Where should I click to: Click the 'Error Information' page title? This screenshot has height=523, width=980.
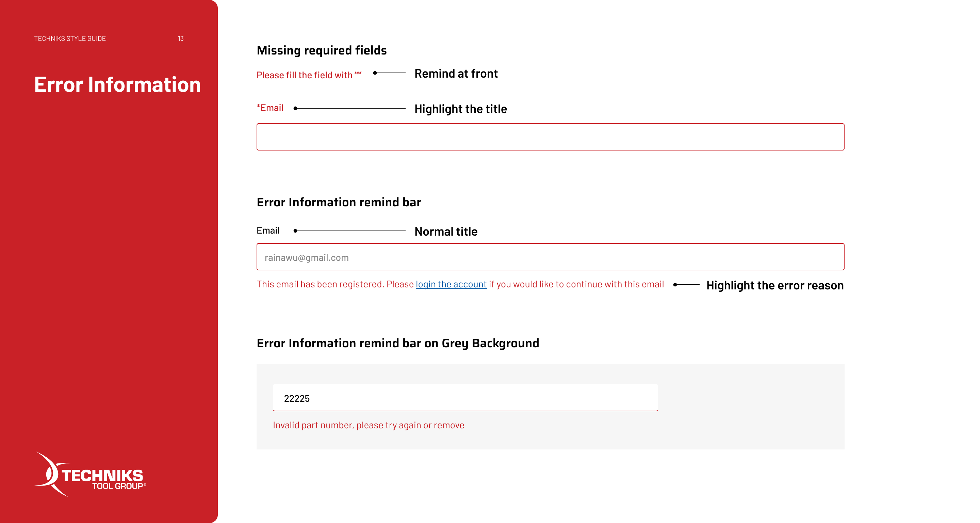pos(117,84)
